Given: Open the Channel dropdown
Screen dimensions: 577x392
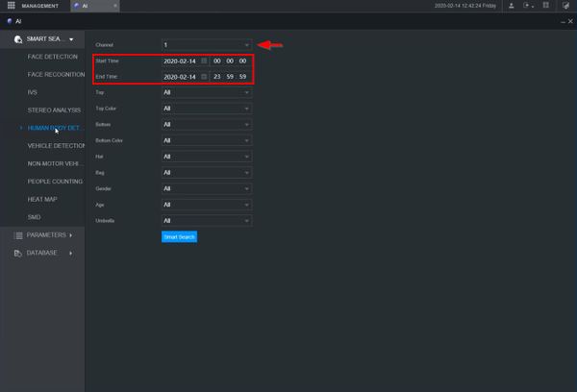Looking at the screenshot, I should pyautogui.click(x=207, y=45).
